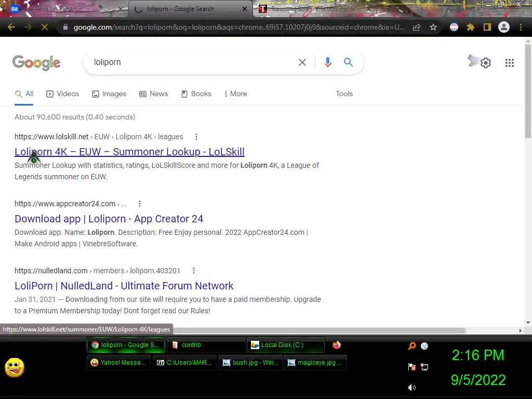Expand the More search categories menu

click(236, 94)
